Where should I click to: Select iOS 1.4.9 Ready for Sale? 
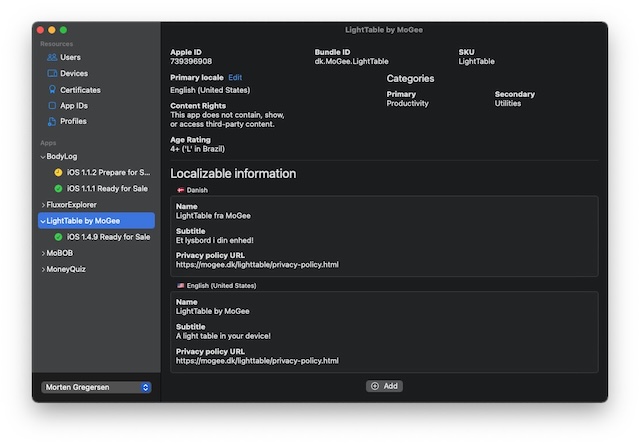(108, 237)
